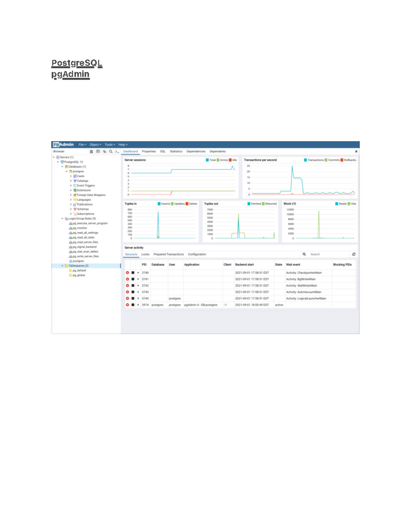This screenshot has width=411, height=532.
Task: Click the View Data table icon
Action: (x=98, y=151)
